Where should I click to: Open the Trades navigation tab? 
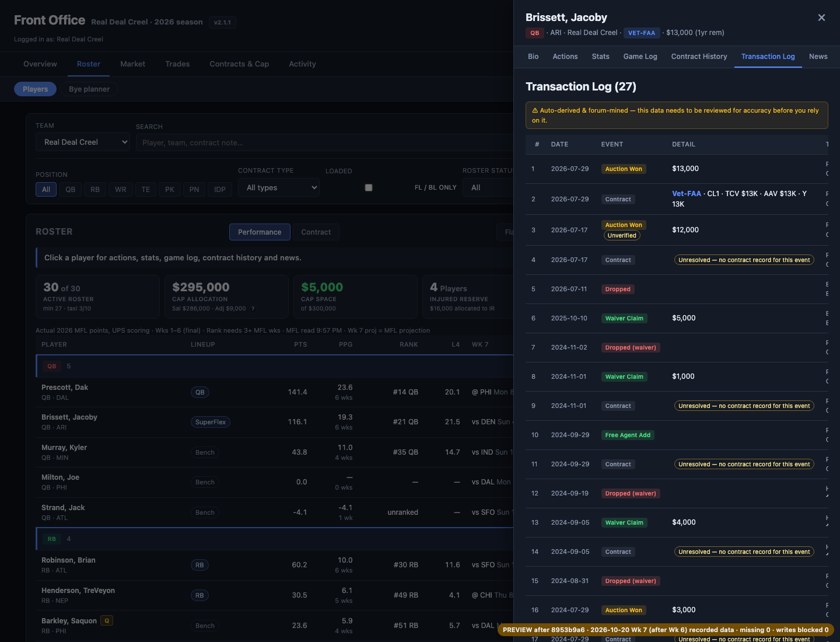(x=177, y=64)
